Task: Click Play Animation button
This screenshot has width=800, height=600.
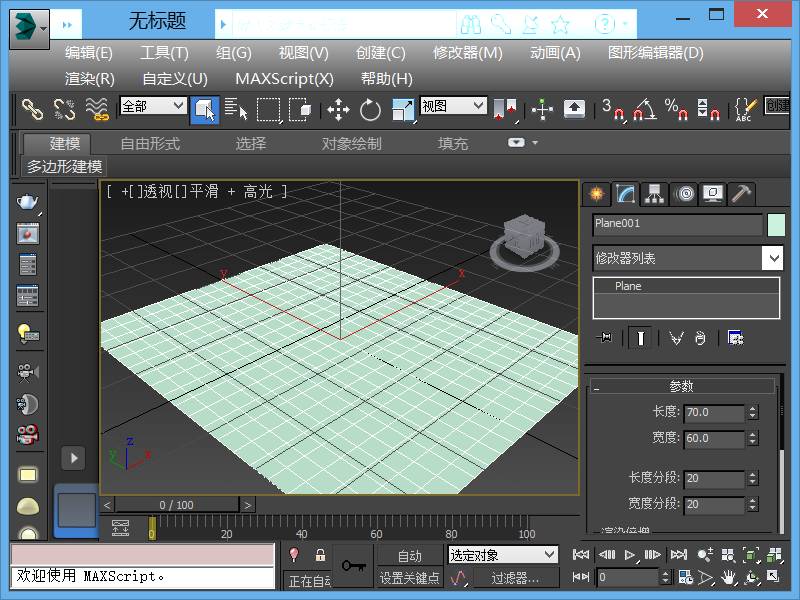Action: [630, 555]
